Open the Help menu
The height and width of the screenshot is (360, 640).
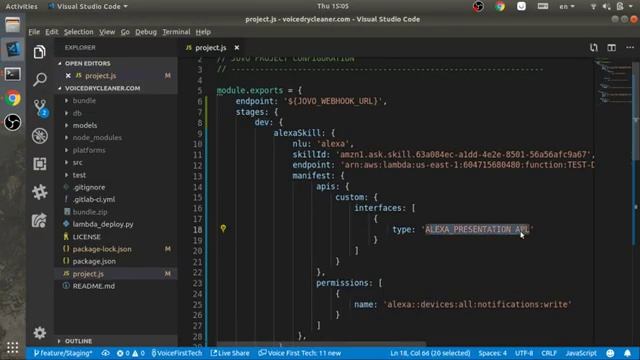point(203,32)
